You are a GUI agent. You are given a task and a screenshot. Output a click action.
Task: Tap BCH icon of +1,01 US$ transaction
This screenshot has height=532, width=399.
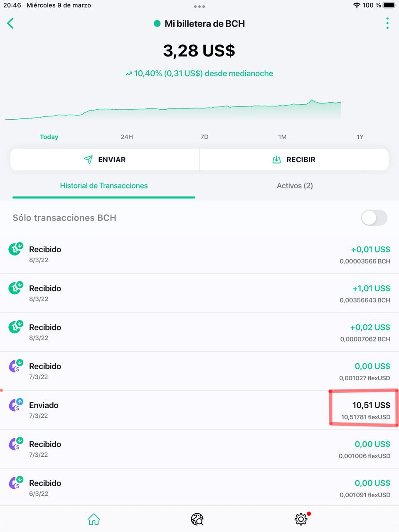click(x=16, y=288)
